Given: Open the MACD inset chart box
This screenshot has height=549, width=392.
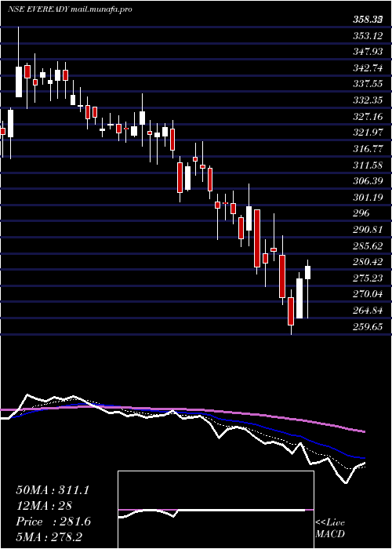Looking at the screenshot, I should point(216,510).
